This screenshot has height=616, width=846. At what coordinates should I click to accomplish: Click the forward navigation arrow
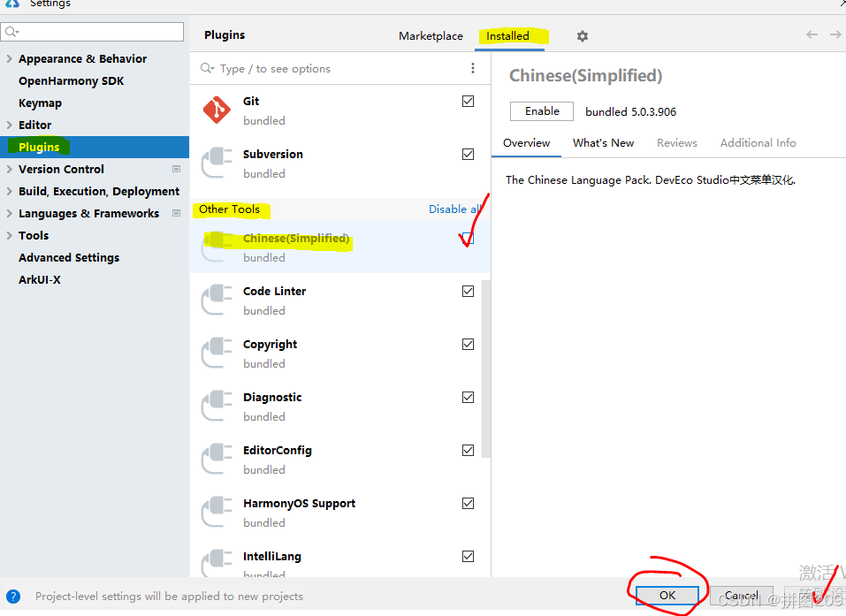[835, 34]
